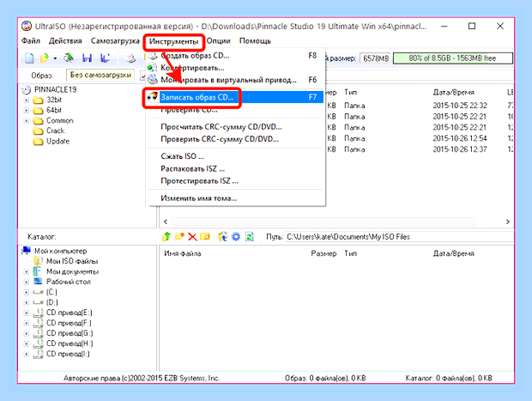Click the Up folder icon in catalog toolbar
532x401 pixels.
pyautogui.click(x=166, y=237)
